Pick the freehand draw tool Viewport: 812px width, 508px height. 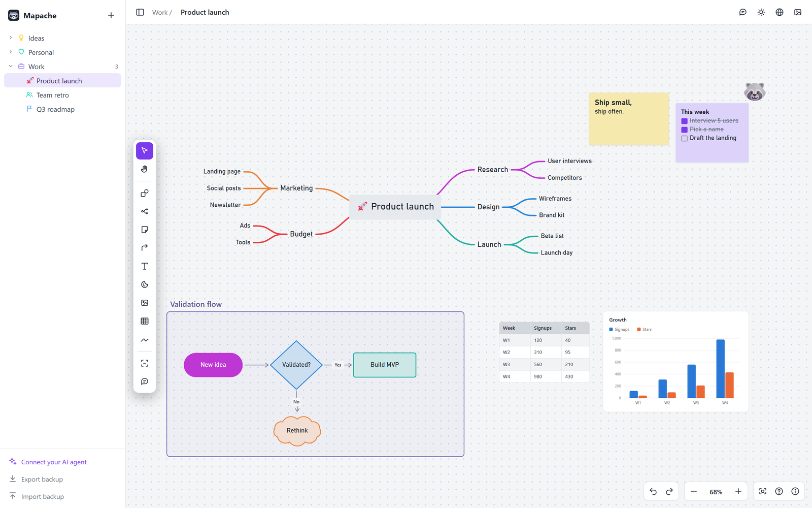(145, 340)
